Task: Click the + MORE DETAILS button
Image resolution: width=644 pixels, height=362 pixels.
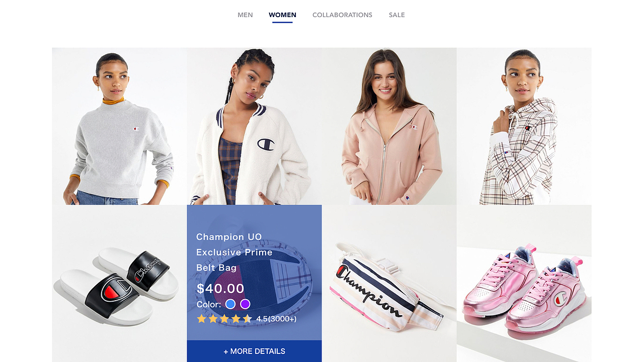Action: 254,351
